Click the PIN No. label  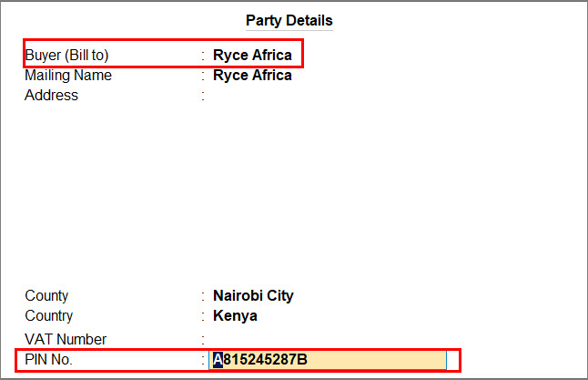point(48,360)
